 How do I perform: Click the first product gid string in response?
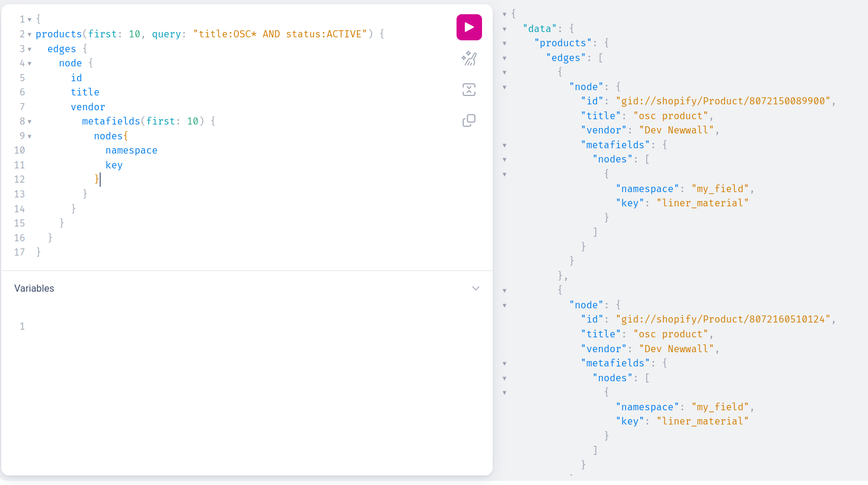723,101
